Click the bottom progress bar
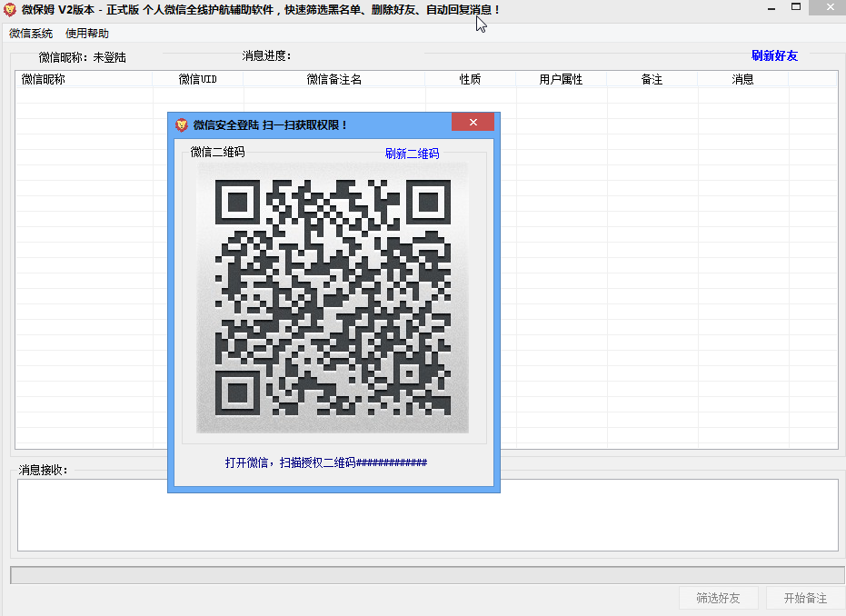This screenshot has width=846, height=616. point(427,575)
